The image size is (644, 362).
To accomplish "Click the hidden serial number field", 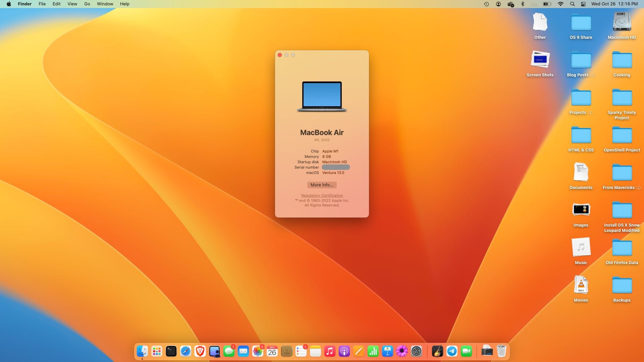I will (336, 167).
